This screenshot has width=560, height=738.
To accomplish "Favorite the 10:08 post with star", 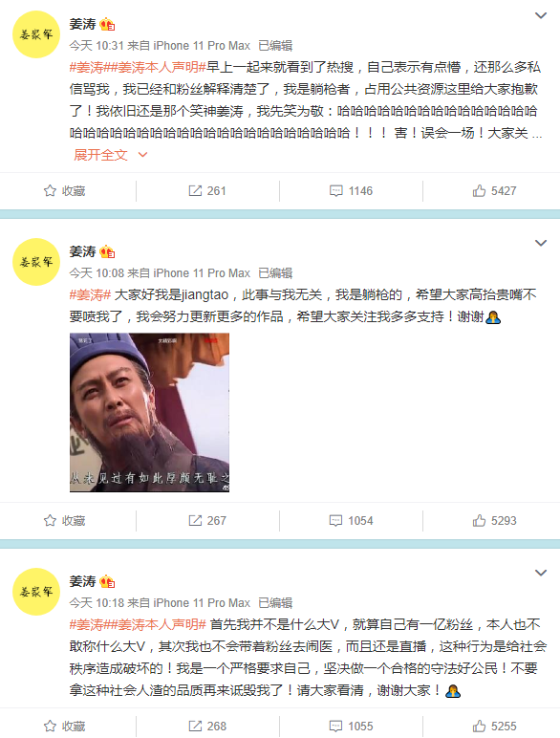I will point(64,521).
